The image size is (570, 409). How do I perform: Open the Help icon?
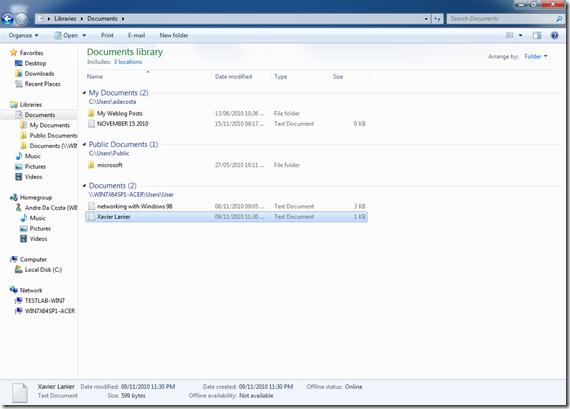click(554, 35)
